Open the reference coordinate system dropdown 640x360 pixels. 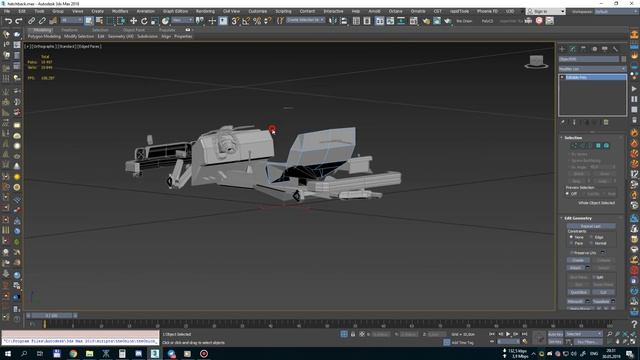(182, 20)
